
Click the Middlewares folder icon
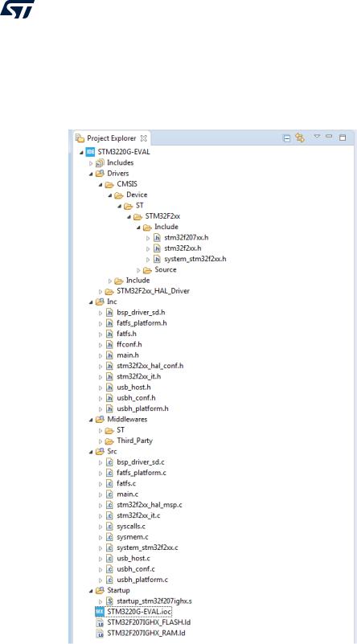[x=100, y=420]
